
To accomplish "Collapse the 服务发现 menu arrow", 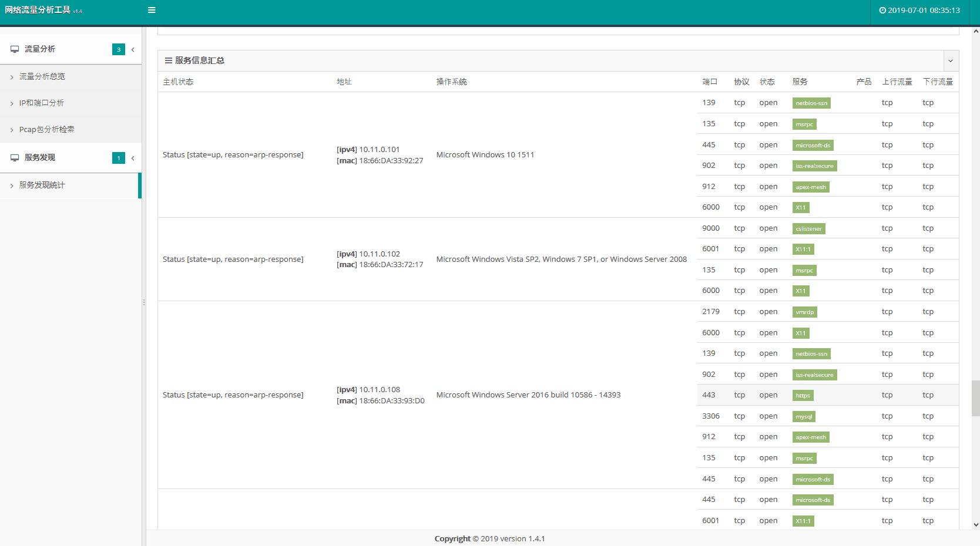I will [x=133, y=158].
